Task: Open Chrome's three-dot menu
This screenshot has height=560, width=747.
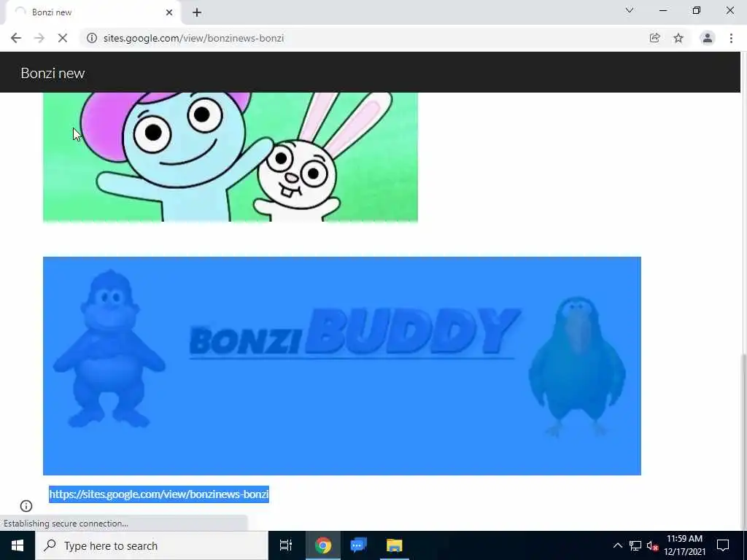Action: click(x=731, y=38)
